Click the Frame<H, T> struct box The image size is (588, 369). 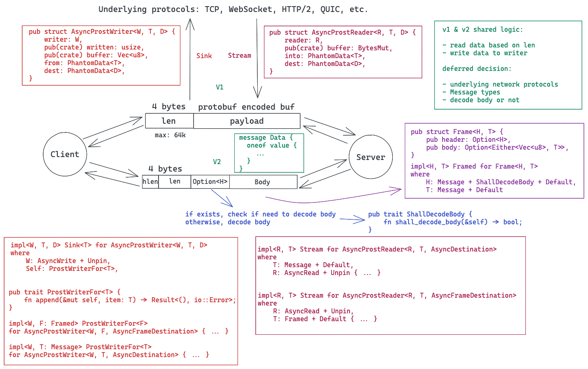click(494, 161)
